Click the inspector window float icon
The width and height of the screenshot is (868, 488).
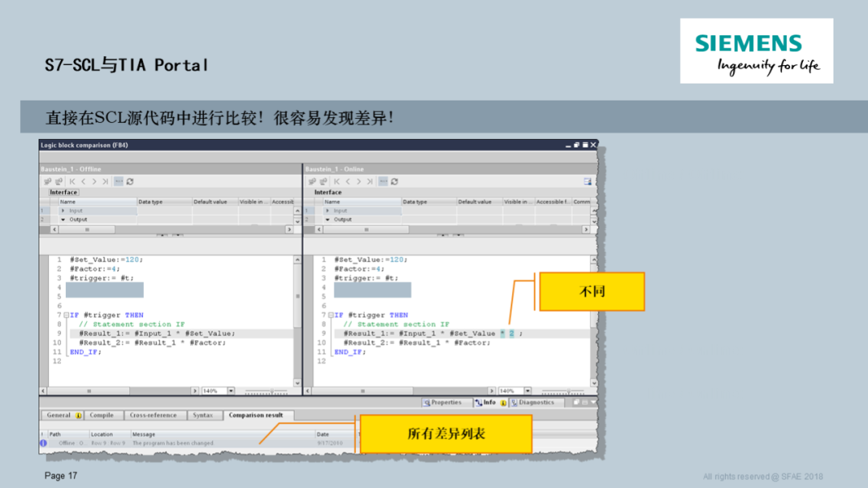point(576,403)
